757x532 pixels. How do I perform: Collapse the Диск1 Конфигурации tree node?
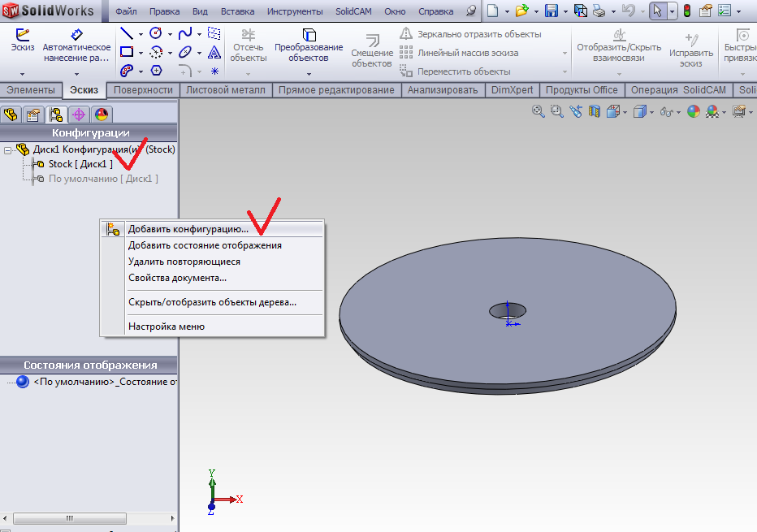7,150
